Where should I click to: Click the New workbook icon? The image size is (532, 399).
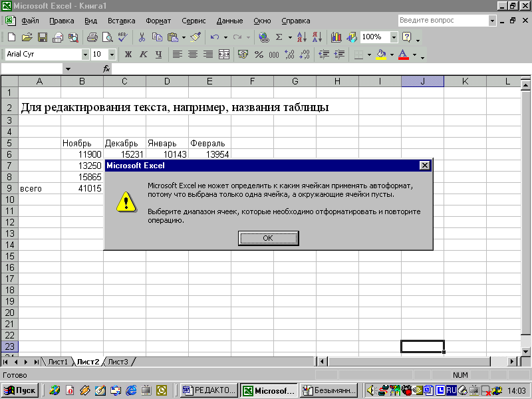click(11, 37)
